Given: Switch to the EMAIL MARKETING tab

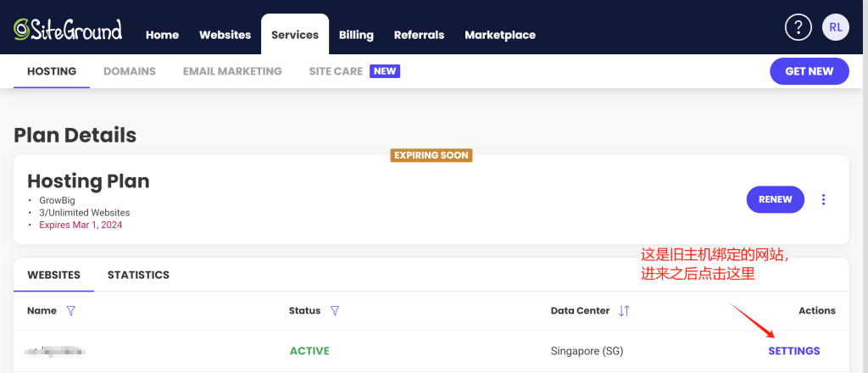Looking at the screenshot, I should tap(232, 71).
